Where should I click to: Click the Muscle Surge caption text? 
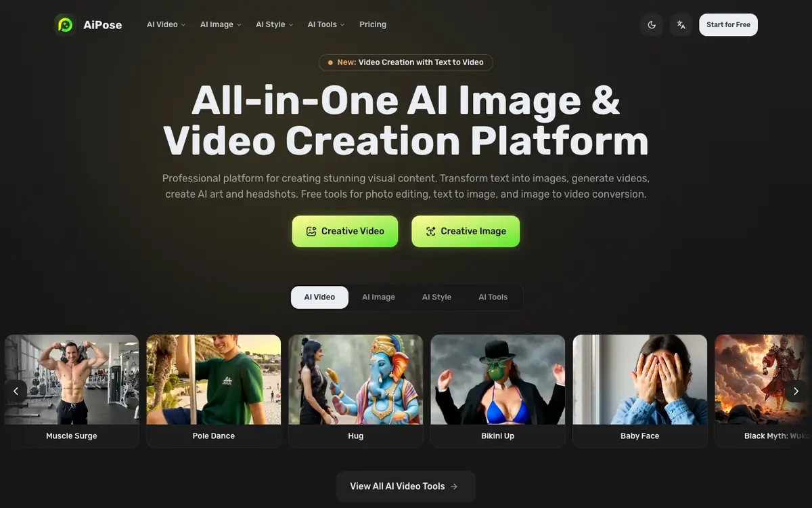72,436
